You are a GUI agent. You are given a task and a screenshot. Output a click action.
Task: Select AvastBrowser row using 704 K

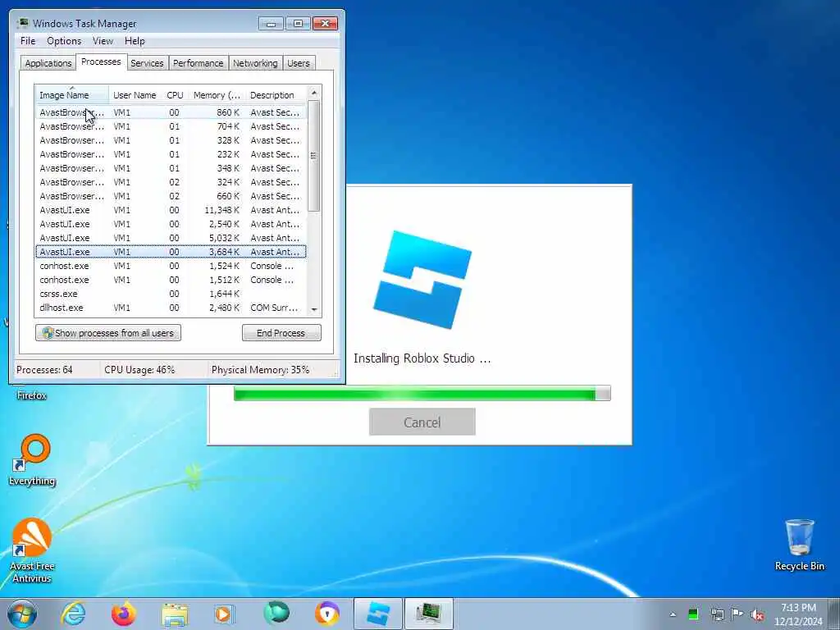pos(171,126)
